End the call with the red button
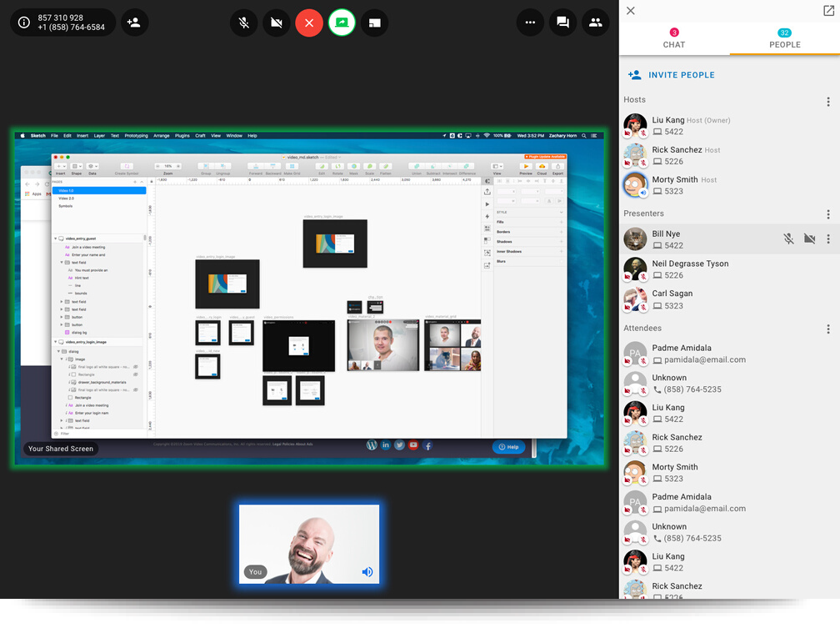 [x=309, y=23]
